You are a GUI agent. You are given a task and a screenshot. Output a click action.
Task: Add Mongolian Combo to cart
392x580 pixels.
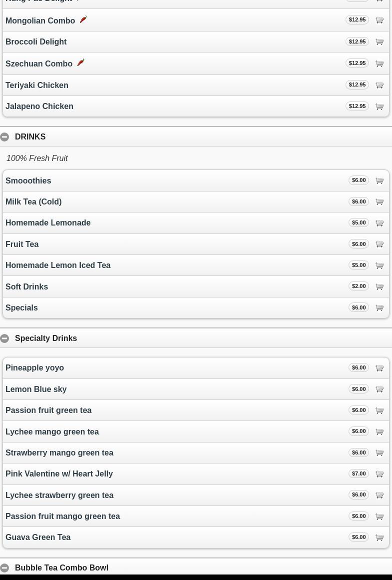click(380, 20)
